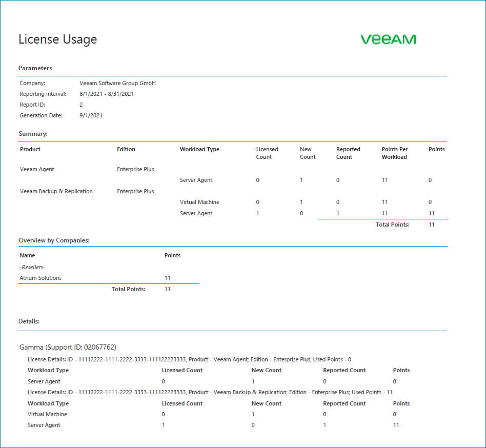
Task: Click the Report ID label
Action: pyautogui.click(x=32, y=105)
